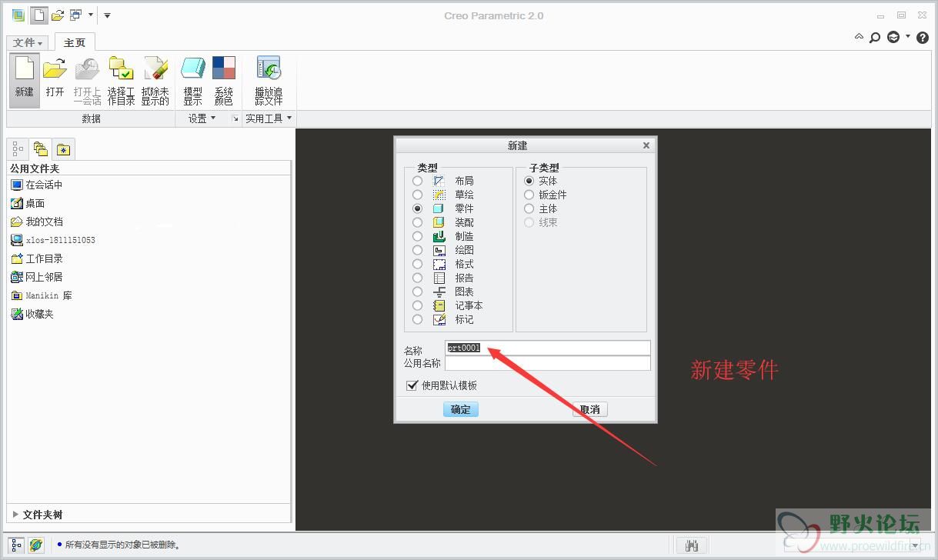938x560 pixels.
Task: Select Notebook (记事本) type radio button
Action: click(417, 305)
